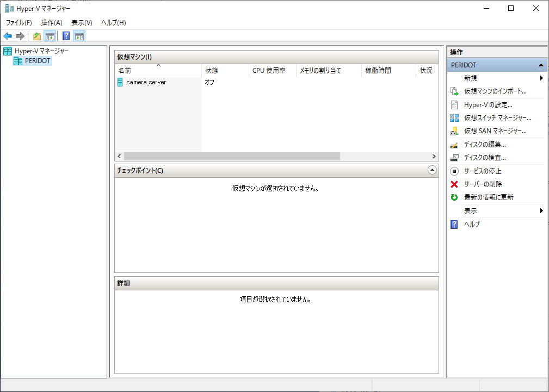The image size is (549, 392).
Task: Open ディスクの編集... action
Action: click(x=485, y=145)
